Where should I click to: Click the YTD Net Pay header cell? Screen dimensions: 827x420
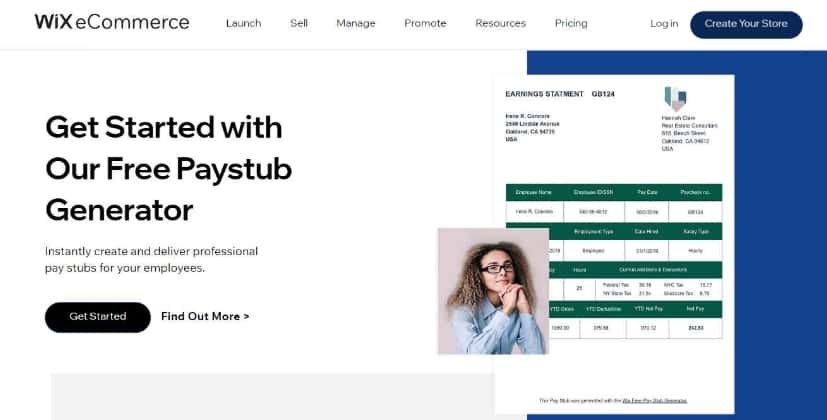click(648, 309)
